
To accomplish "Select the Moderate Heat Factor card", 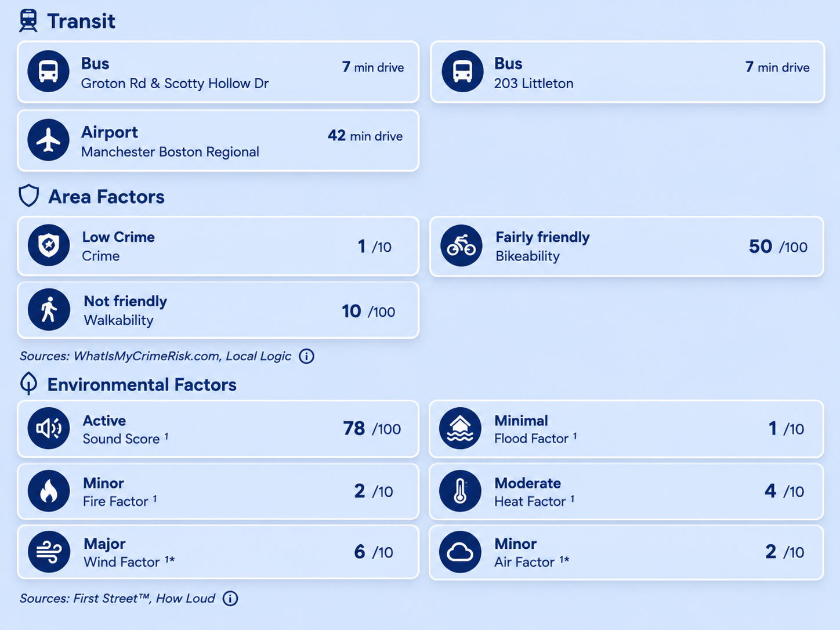I will pyautogui.click(x=627, y=491).
